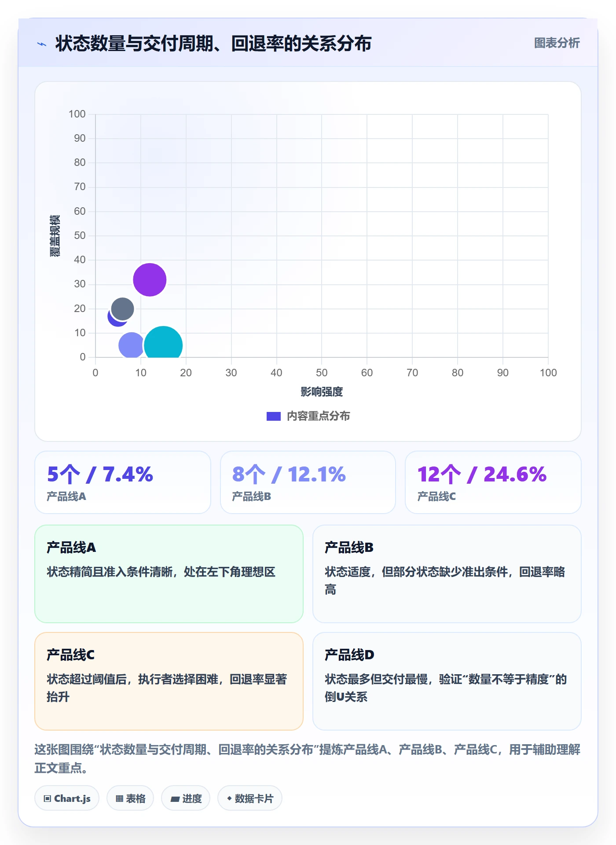Viewport: 616px width, 845px height.
Task: Click the 表格 tag
Action: click(x=130, y=798)
